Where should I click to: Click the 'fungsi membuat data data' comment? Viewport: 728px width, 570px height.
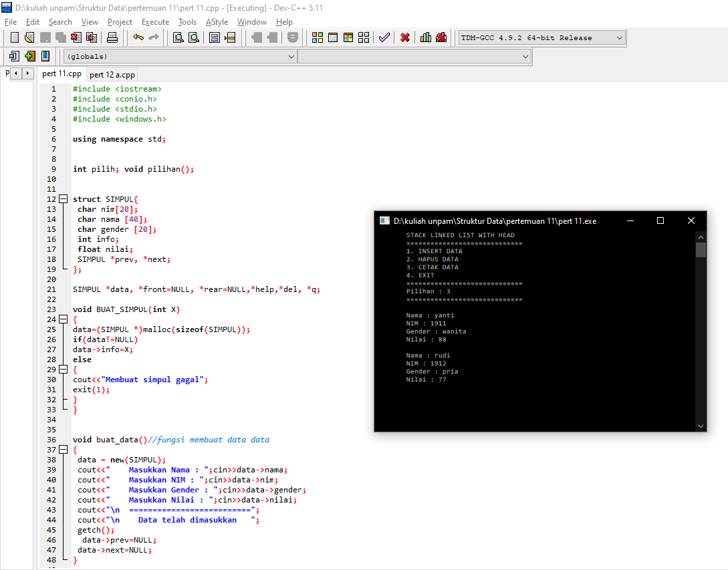point(213,440)
